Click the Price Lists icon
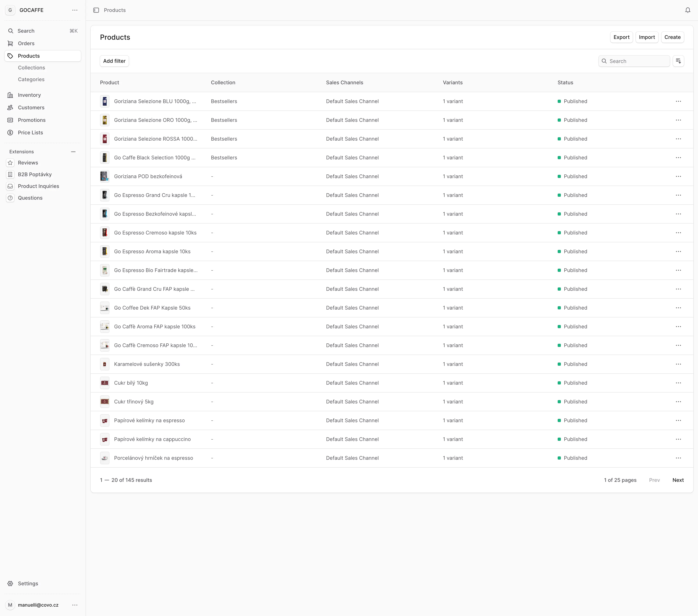 point(10,133)
